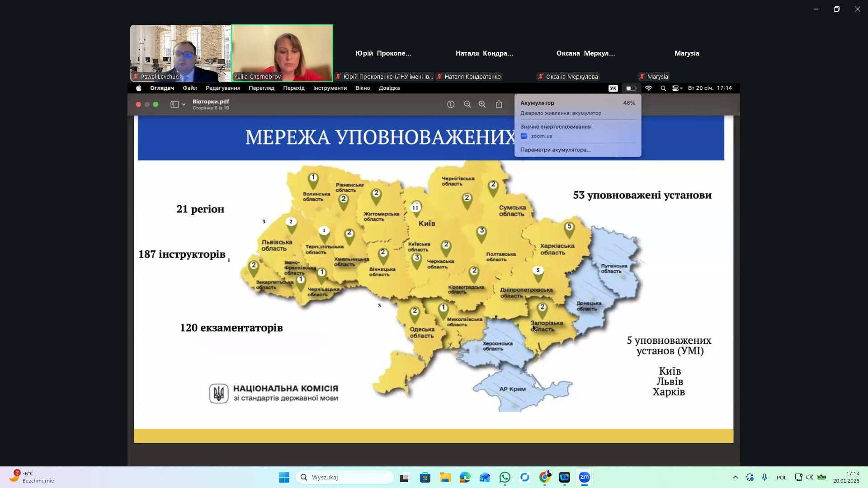Click the zoom in magnifier in Preview toolbar
Image resolution: width=868 pixels, height=488 pixels.
(x=482, y=104)
